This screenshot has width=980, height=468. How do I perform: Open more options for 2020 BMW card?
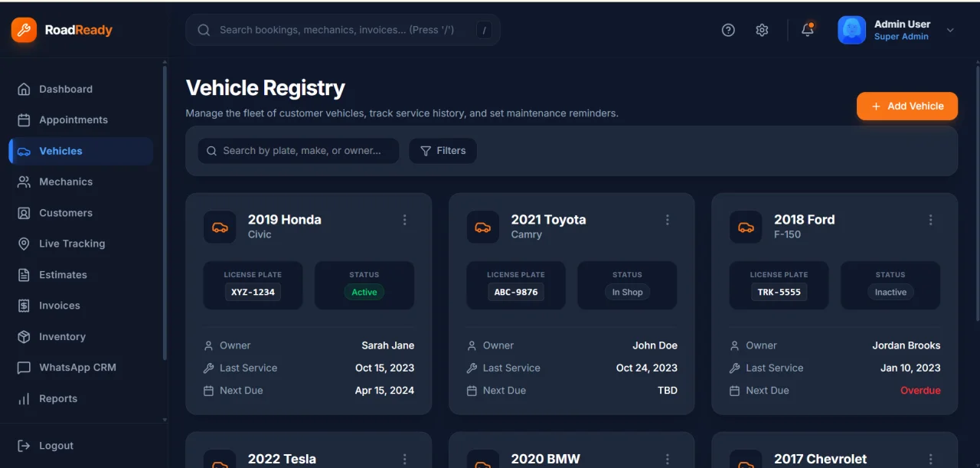click(668, 460)
